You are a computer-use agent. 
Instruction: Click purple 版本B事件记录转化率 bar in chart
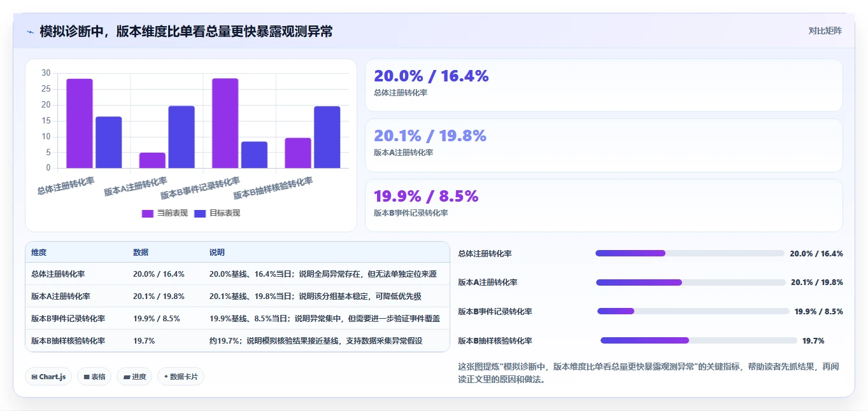click(225, 123)
